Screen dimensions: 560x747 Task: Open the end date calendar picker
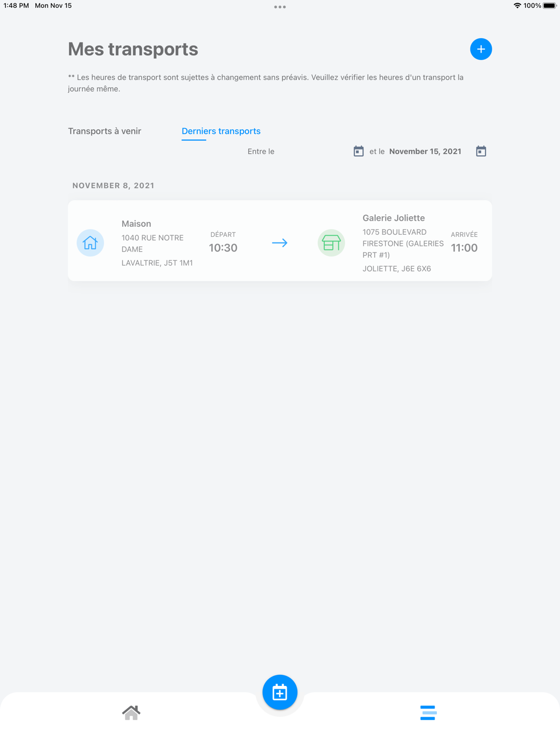coord(481,151)
